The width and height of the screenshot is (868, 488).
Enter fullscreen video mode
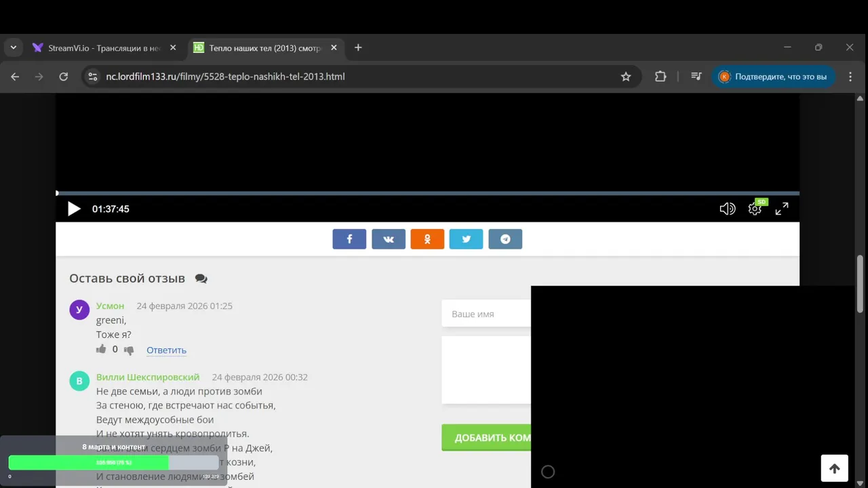782,209
